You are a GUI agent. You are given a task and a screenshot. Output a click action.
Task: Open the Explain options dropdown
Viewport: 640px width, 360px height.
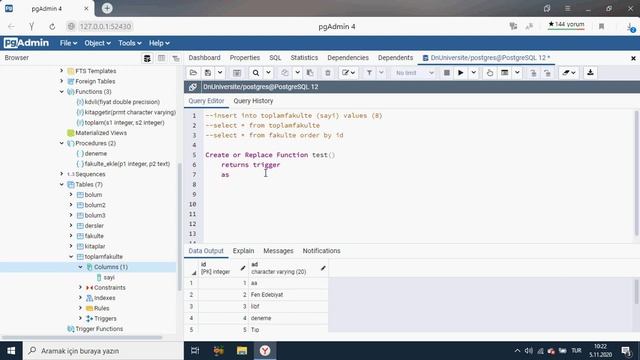point(517,73)
